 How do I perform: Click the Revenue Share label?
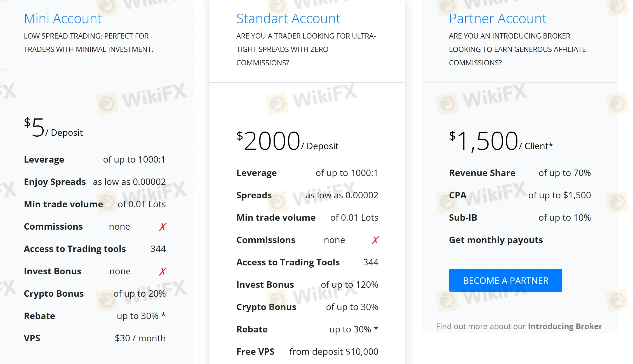pyautogui.click(x=482, y=173)
